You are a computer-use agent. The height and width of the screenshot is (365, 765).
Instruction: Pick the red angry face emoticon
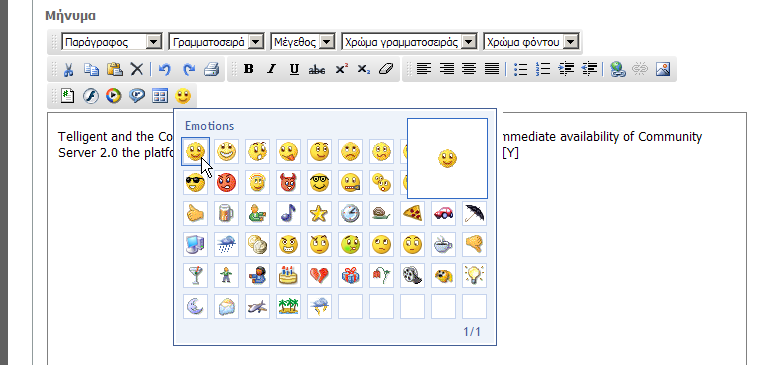coord(226,182)
